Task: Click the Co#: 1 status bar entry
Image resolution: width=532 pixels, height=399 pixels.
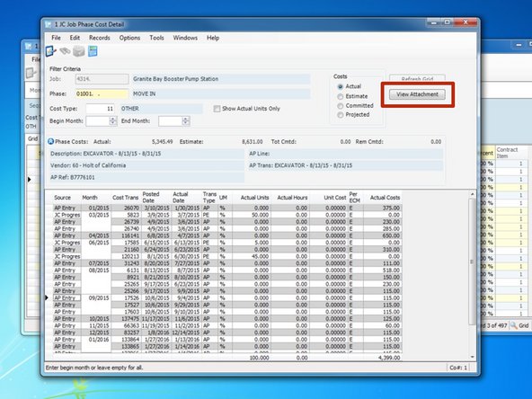Action: tap(458, 368)
